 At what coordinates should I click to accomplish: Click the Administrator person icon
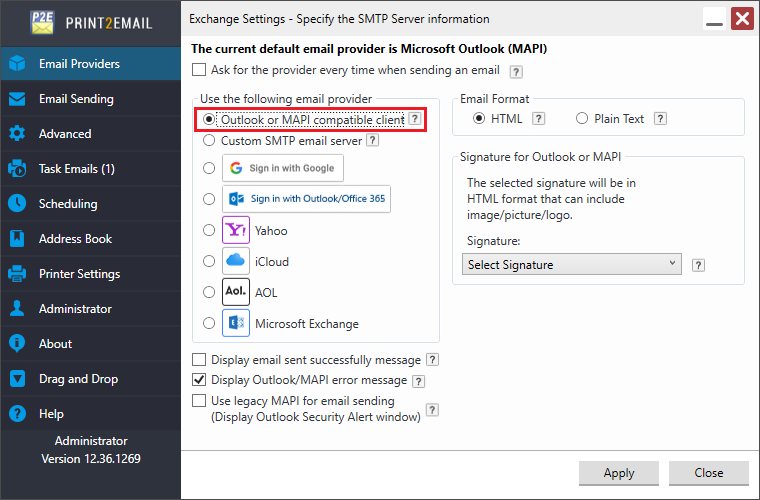point(17,309)
